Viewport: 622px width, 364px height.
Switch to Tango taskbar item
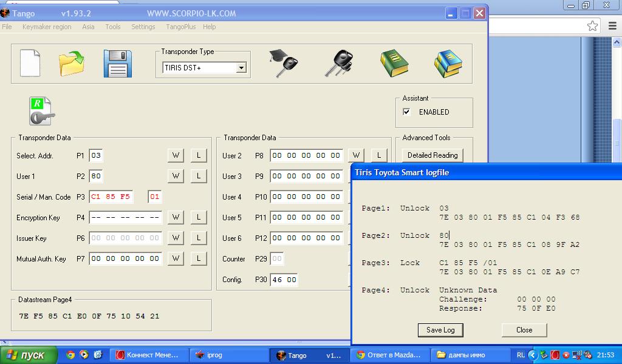[x=309, y=355]
